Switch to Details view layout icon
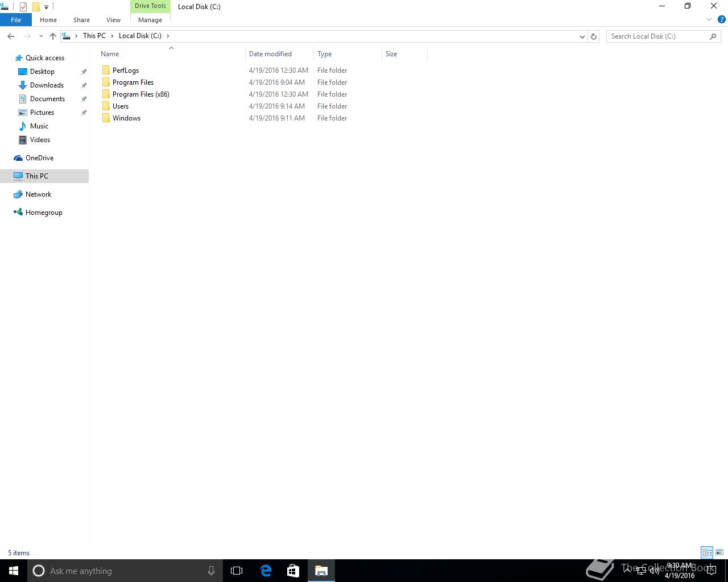 point(707,552)
